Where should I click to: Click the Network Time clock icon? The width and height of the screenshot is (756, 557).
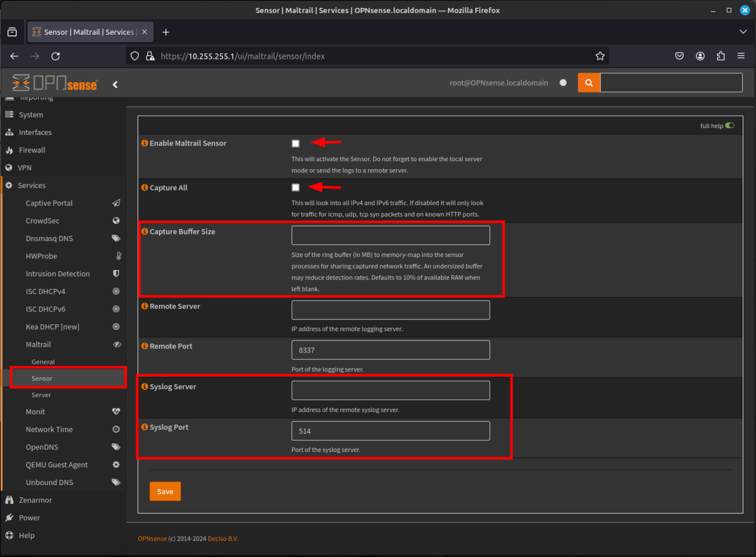(116, 429)
